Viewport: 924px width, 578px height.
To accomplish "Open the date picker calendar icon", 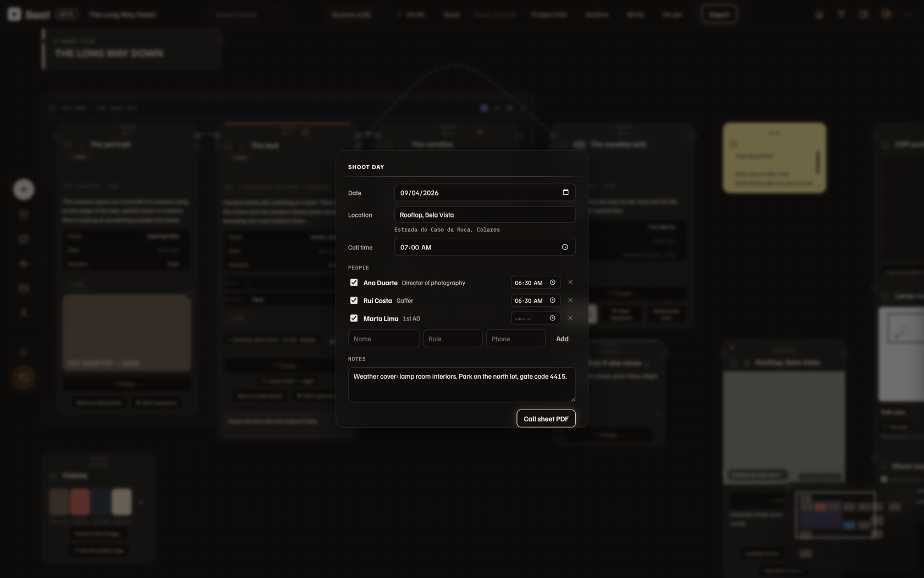I will coord(565,192).
